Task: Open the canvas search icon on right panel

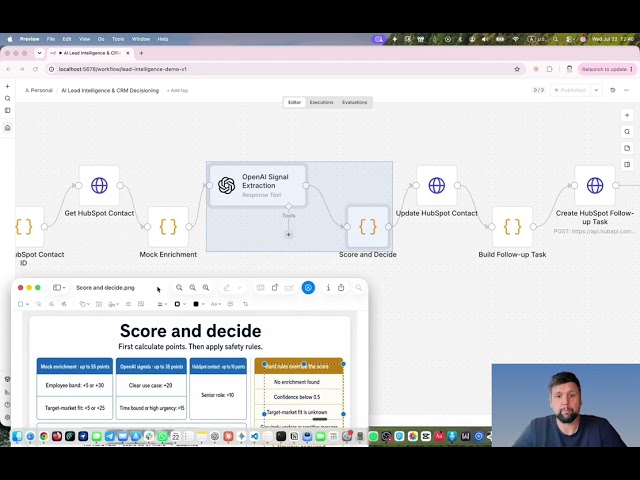Action: coord(627,132)
